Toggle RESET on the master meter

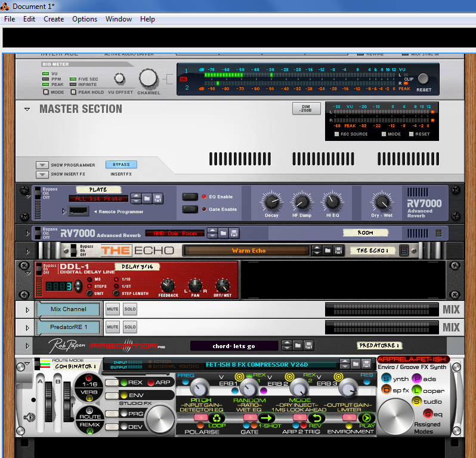click(x=411, y=134)
